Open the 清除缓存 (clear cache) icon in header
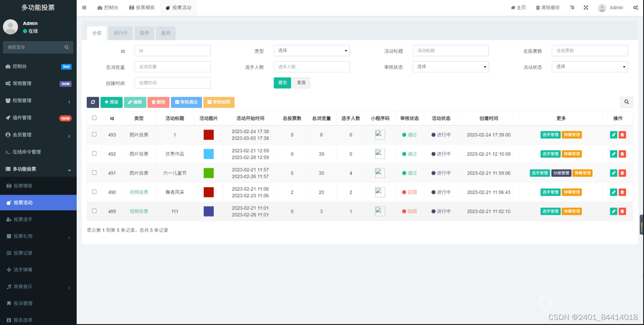Viewport: 644px width, 325px height. point(548,7)
